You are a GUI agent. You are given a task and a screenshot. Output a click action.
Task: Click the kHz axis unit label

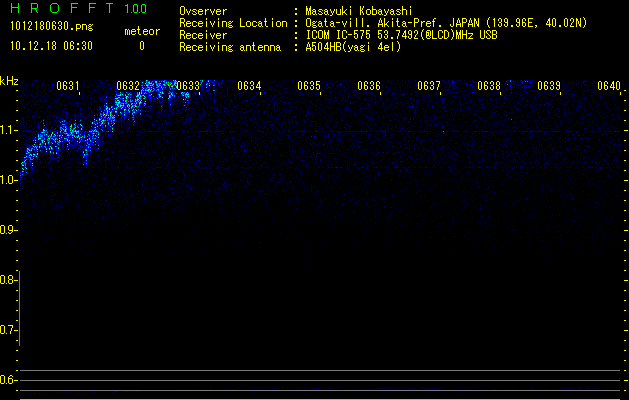(9, 81)
